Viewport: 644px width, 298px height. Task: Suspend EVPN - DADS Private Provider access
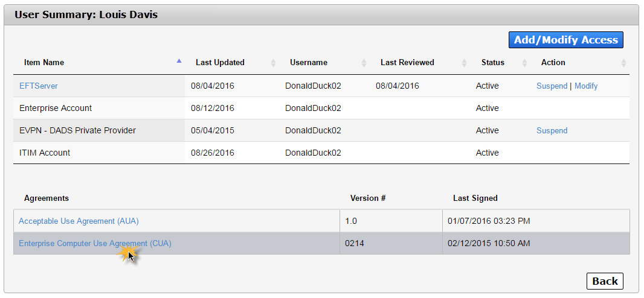pos(552,130)
